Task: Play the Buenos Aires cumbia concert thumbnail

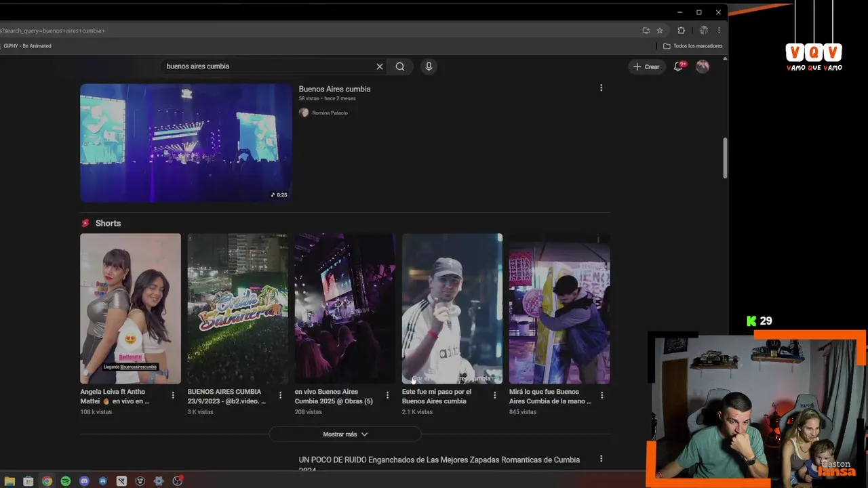Action: [186, 143]
